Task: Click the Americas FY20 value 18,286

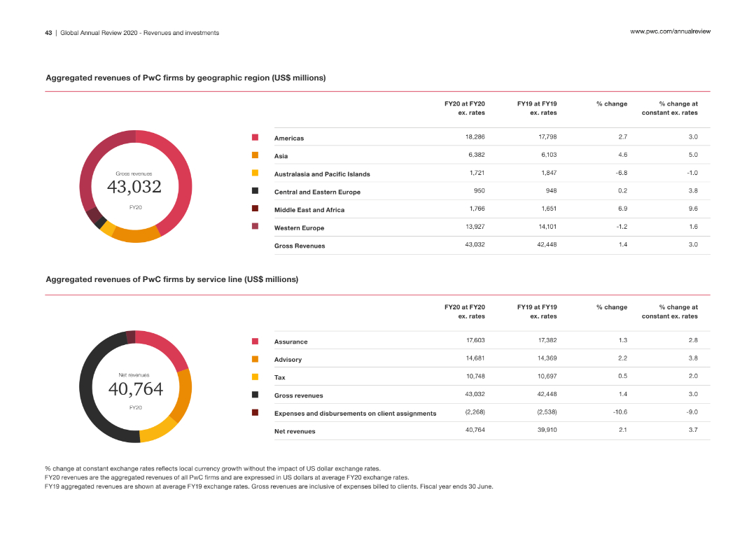Action: [475, 137]
